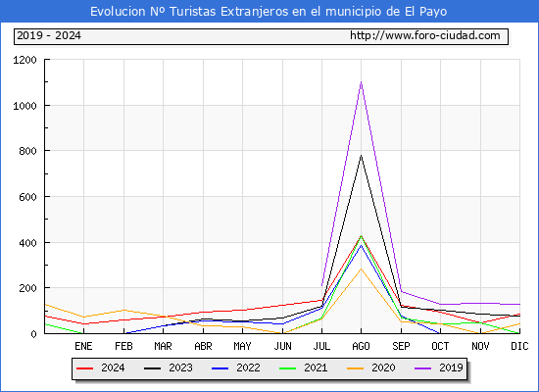539x392 pixels.
Task: Click the red 2024 legend color line
Action: [x=84, y=368]
